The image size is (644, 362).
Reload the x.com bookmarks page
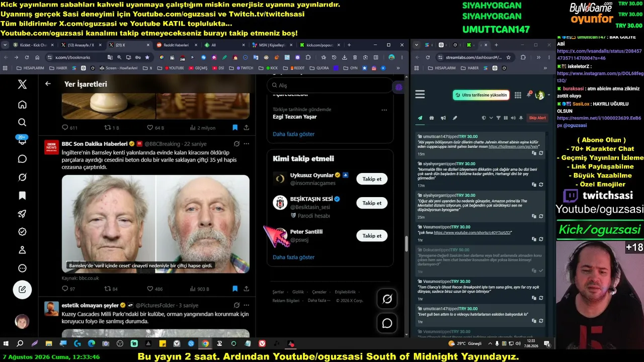coord(27,57)
